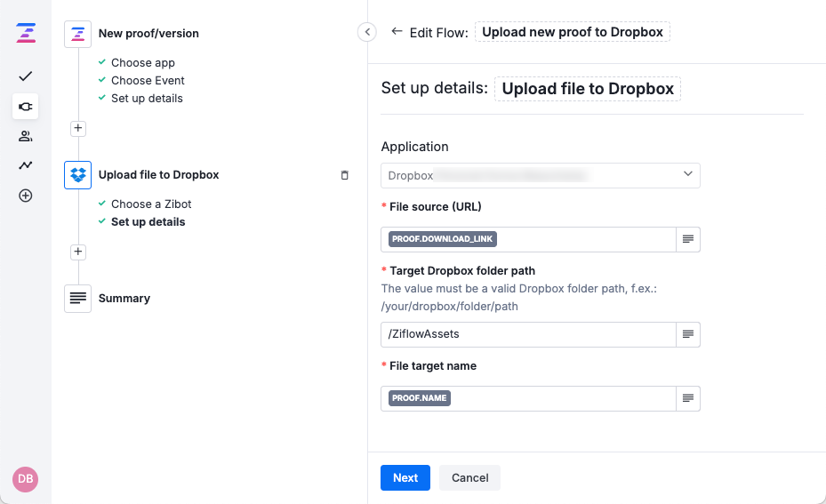Select the PROOF.DOWNLOAD_LINK token

click(x=443, y=239)
